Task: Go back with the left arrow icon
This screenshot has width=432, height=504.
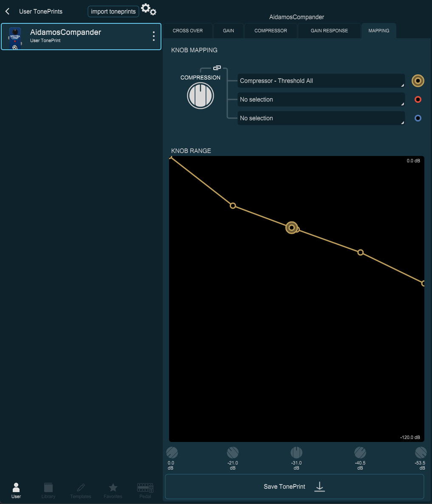Action: pyautogui.click(x=7, y=11)
